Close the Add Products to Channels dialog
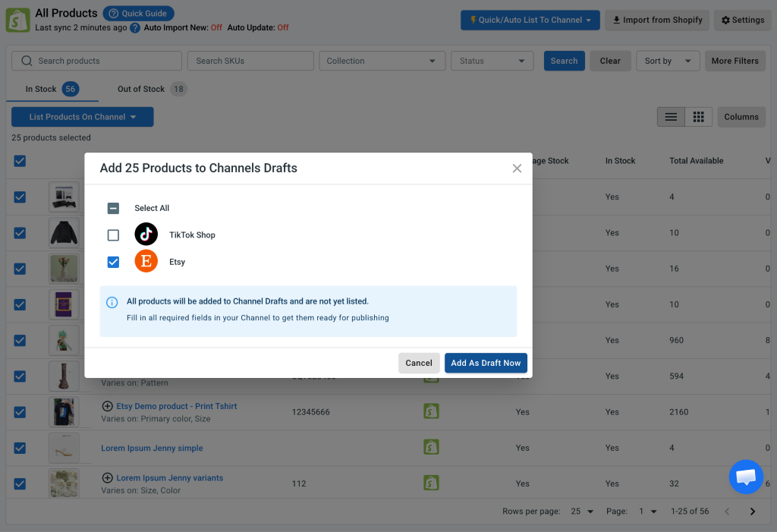This screenshot has height=532, width=777. [x=517, y=168]
